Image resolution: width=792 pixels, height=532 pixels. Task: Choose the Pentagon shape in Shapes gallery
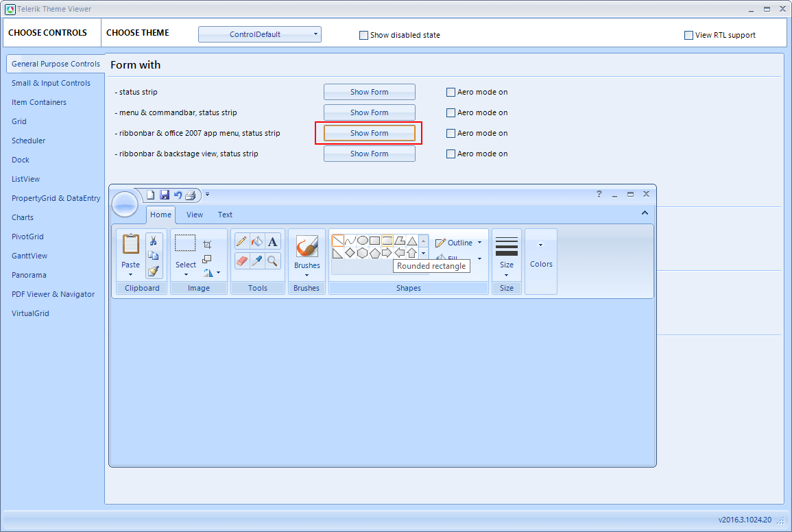pyautogui.click(x=375, y=252)
